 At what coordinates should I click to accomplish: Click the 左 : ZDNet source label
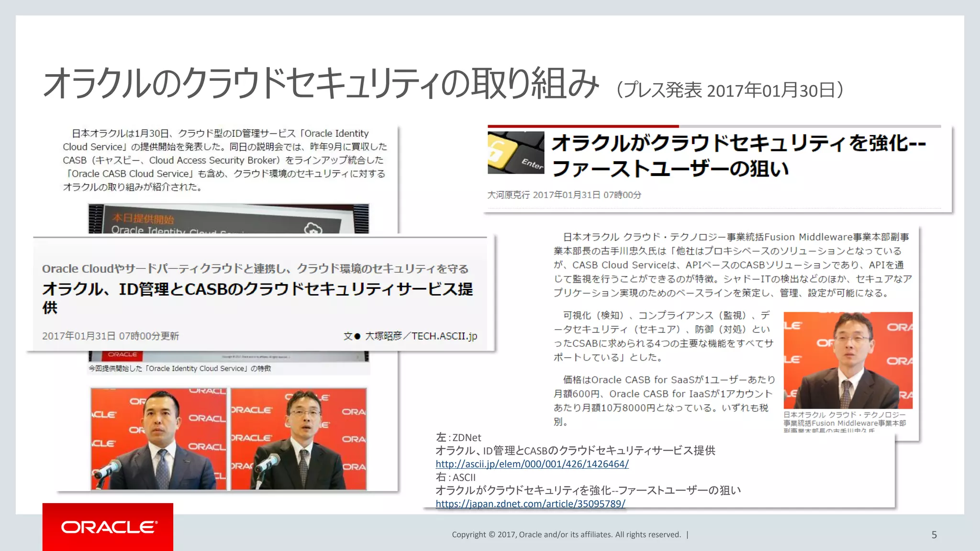click(x=458, y=438)
